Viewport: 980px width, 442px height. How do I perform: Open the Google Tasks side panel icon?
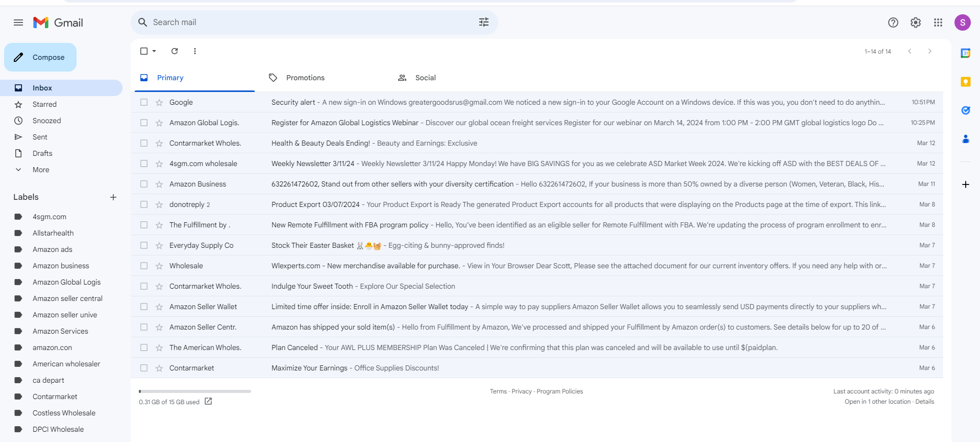(x=966, y=110)
